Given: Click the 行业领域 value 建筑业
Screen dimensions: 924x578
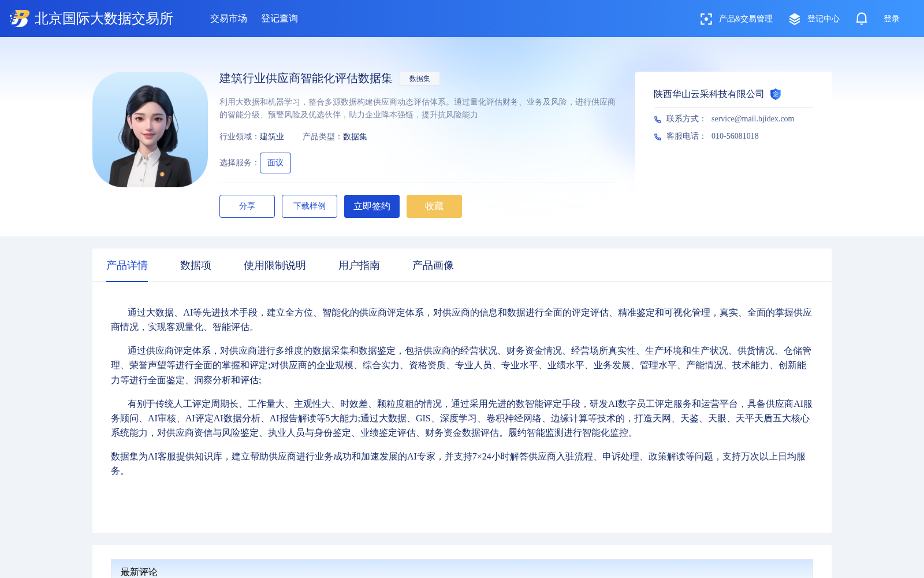Looking at the screenshot, I should coord(272,137).
